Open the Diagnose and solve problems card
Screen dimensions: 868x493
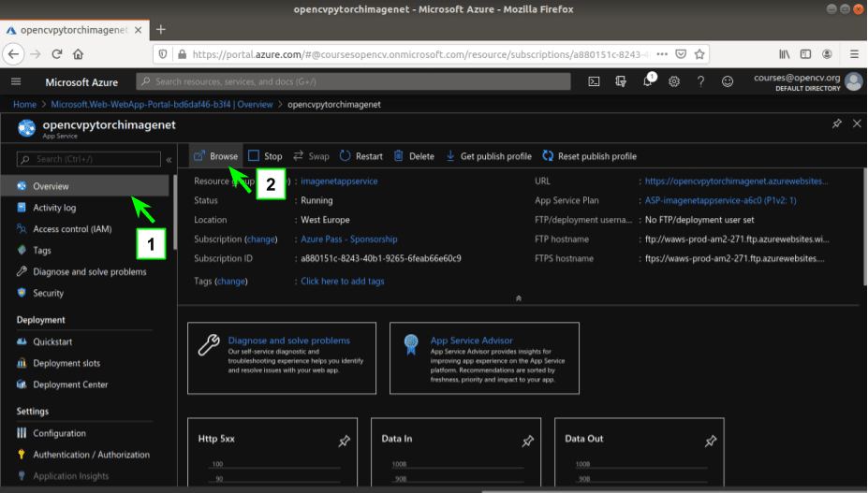click(282, 358)
